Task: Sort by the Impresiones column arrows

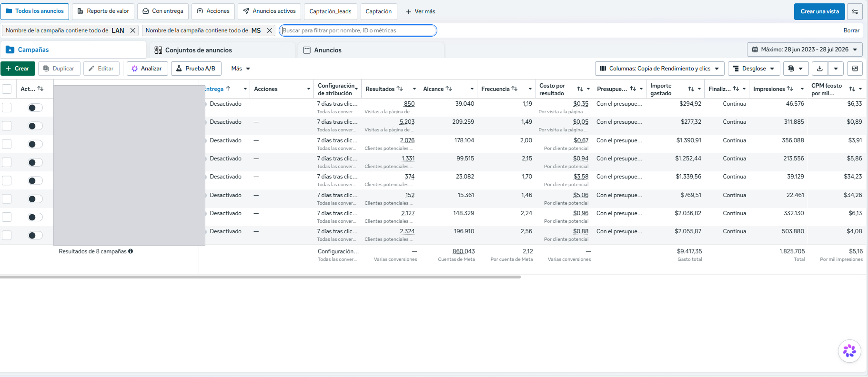Action: pyautogui.click(x=790, y=89)
